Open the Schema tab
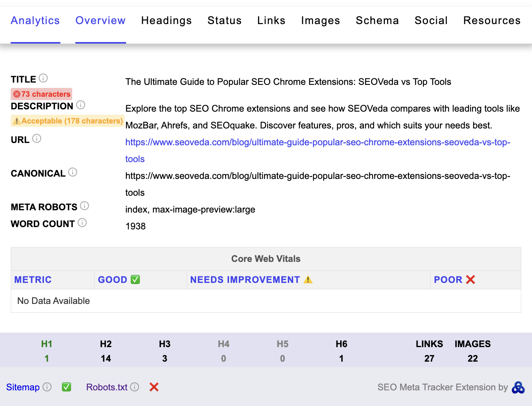Image resolution: width=532 pixels, height=406 pixels. pyautogui.click(x=377, y=21)
